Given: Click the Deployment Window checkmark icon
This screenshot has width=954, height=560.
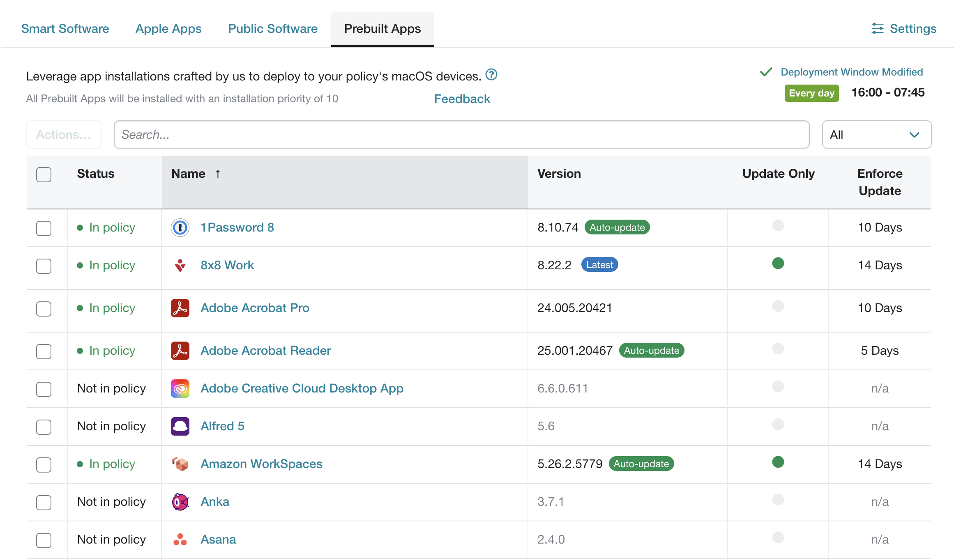Looking at the screenshot, I should [766, 72].
